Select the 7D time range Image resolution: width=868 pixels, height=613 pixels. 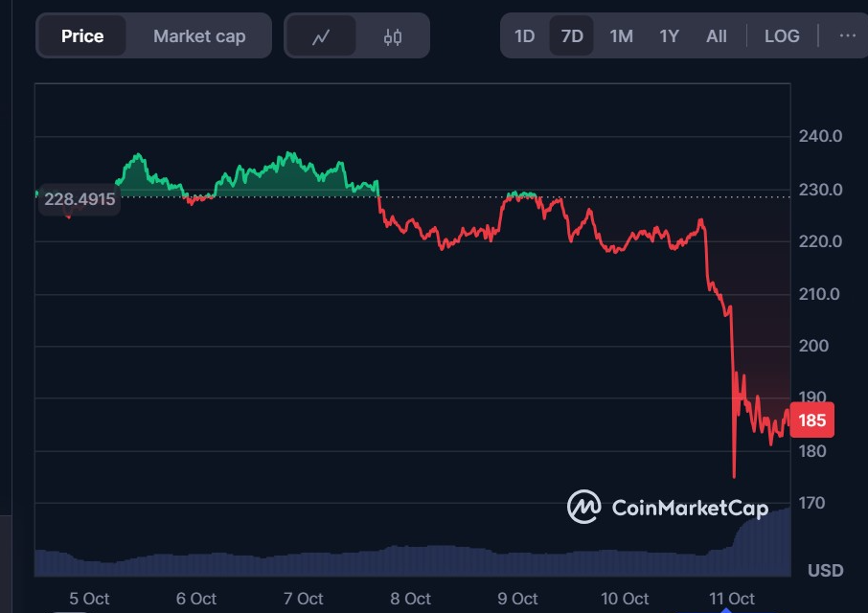tap(572, 36)
